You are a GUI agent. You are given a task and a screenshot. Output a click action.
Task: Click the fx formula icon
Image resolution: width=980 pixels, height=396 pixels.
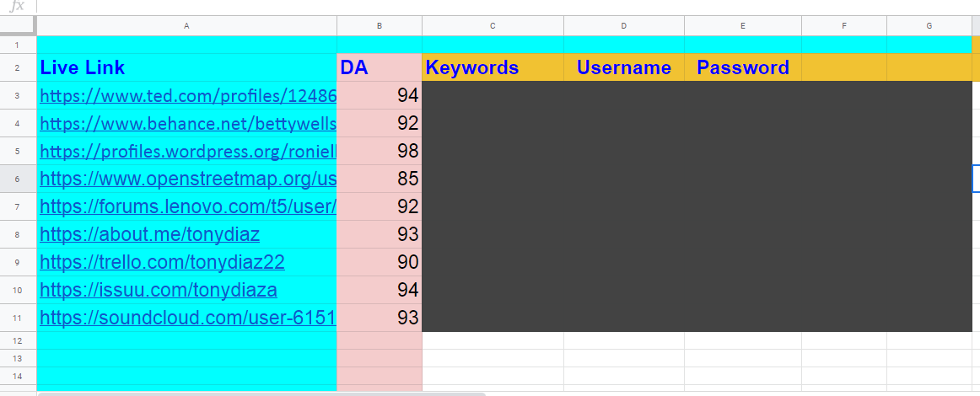click(18, 7)
